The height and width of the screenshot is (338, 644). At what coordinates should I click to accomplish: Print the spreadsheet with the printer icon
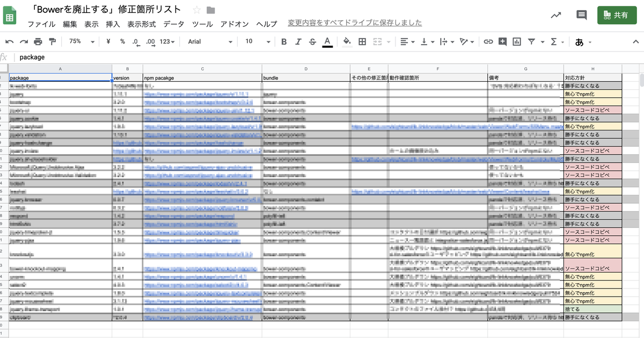click(38, 41)
